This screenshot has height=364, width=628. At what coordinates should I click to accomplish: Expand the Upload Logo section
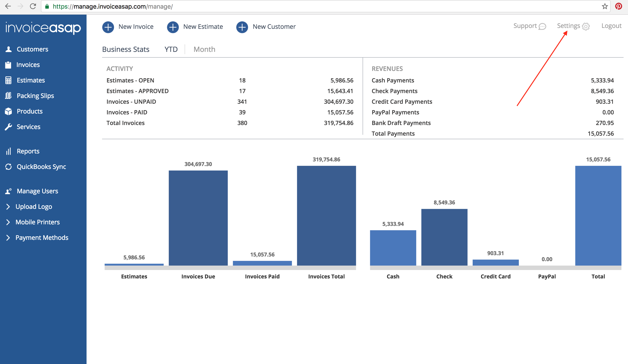pyautogui.click(x=34, y=206)
